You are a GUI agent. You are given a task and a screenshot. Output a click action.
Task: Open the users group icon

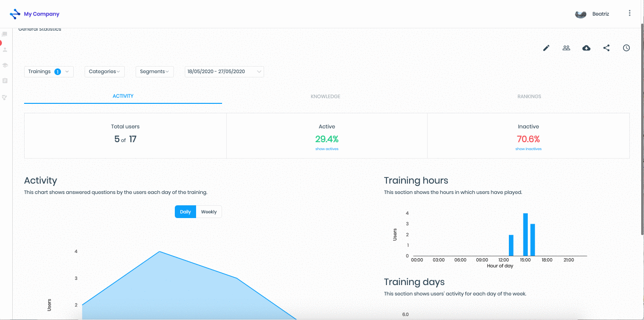point(566,48)
